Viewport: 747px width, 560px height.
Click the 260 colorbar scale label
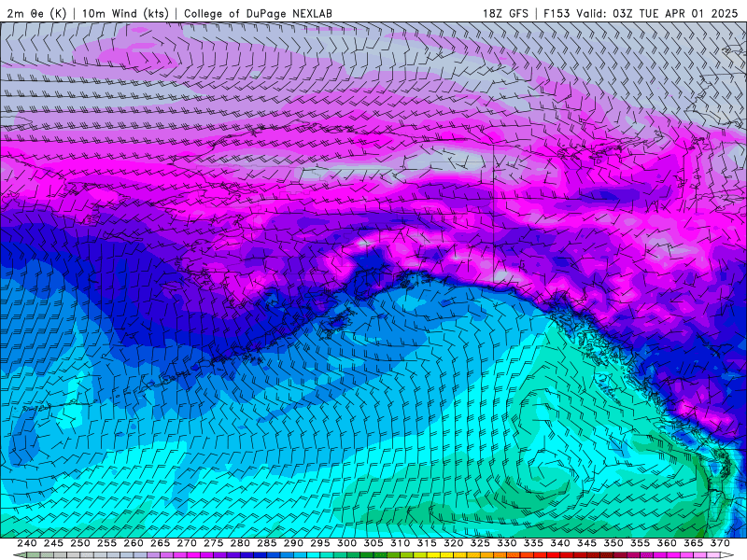click(134, 543)
